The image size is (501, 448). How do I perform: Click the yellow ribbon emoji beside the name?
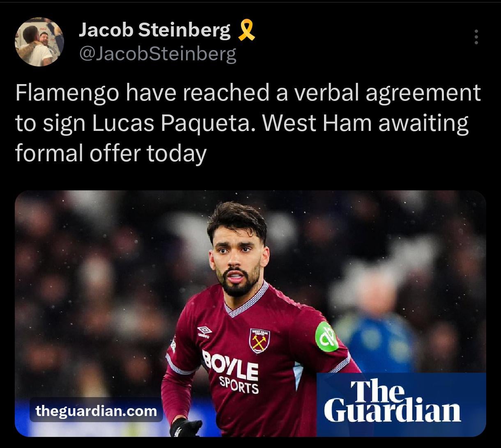pyautogui.click(x=246, y=31)
